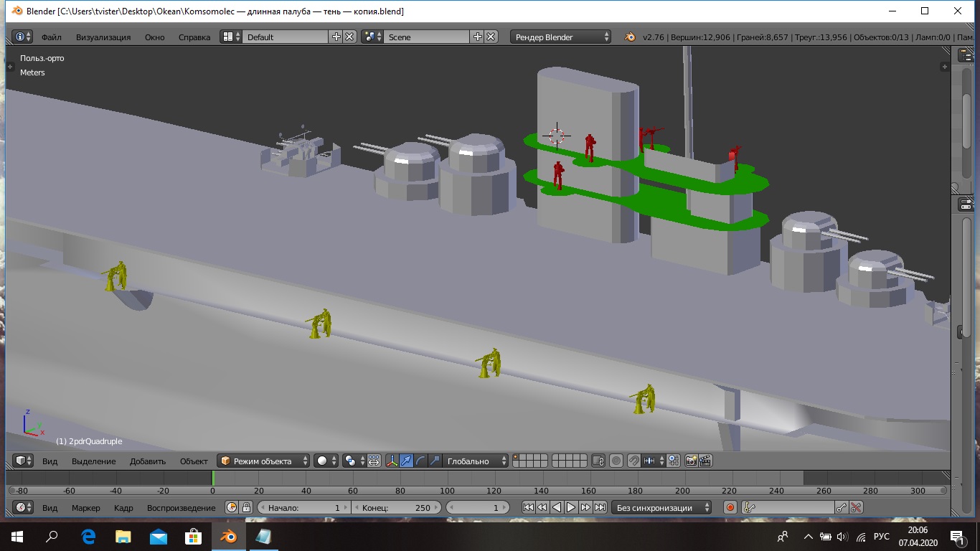Expand the Без синхронизации sync dropdown
Screen dimensions: 980x551
tap(663, 507)
